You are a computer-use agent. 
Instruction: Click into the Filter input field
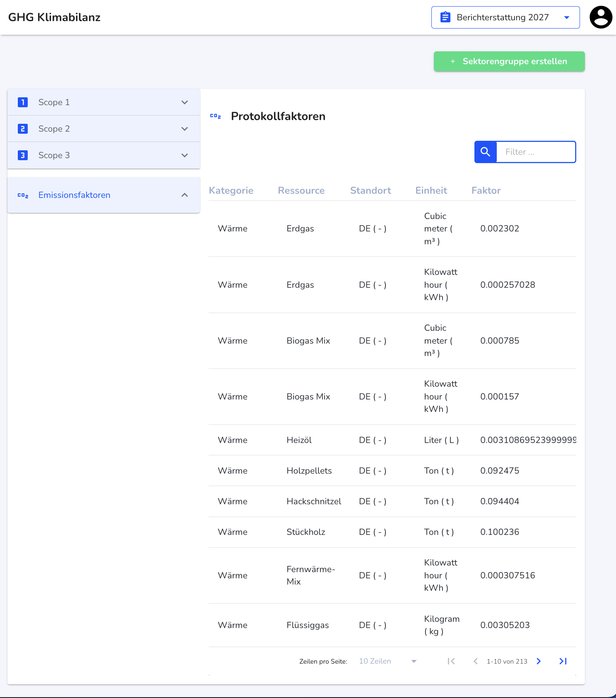[536, 152]
